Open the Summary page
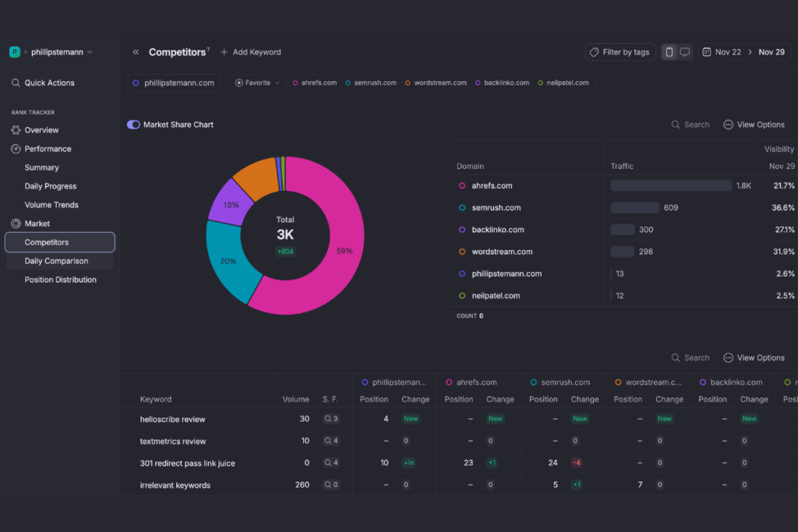This screenshot has width=798, height=532. coord(42,167)
